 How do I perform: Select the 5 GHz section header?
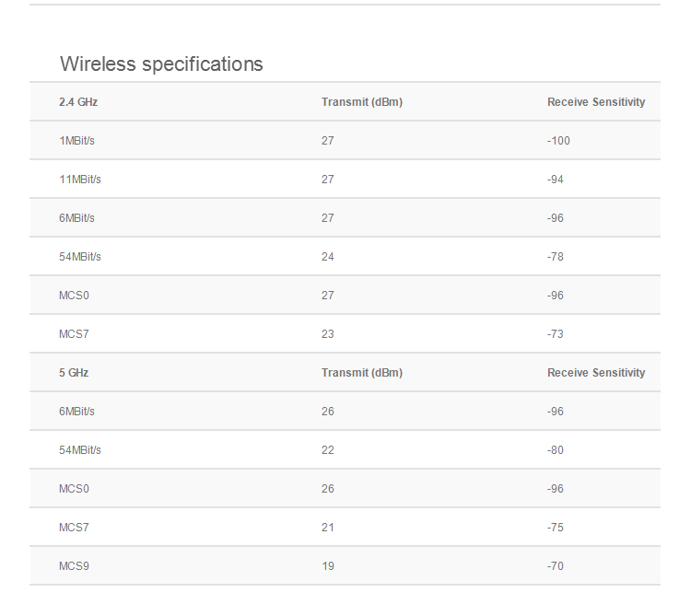pos(74,373)
